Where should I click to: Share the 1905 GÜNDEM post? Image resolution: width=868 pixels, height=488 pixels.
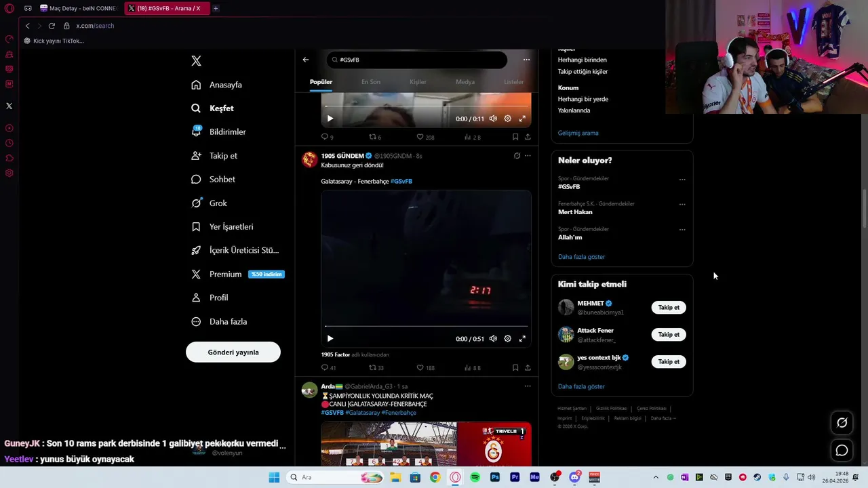tap(528, 367)
